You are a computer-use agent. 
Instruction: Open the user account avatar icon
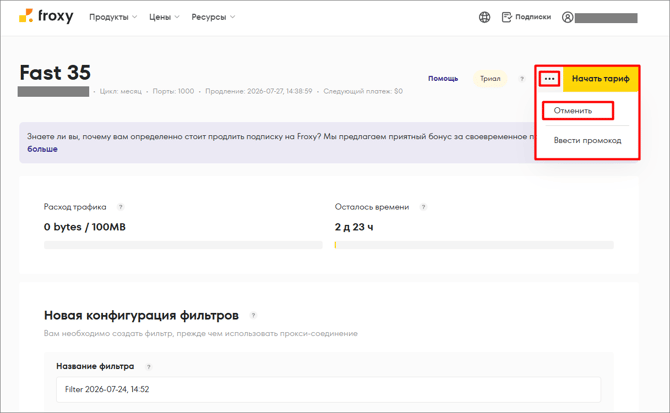click(x=567, y=17)
